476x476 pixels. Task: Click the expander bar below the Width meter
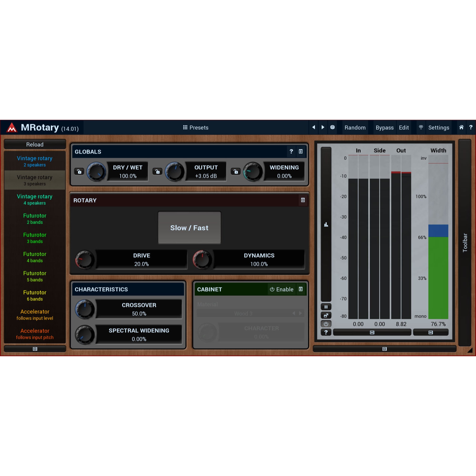pos(431,332)
